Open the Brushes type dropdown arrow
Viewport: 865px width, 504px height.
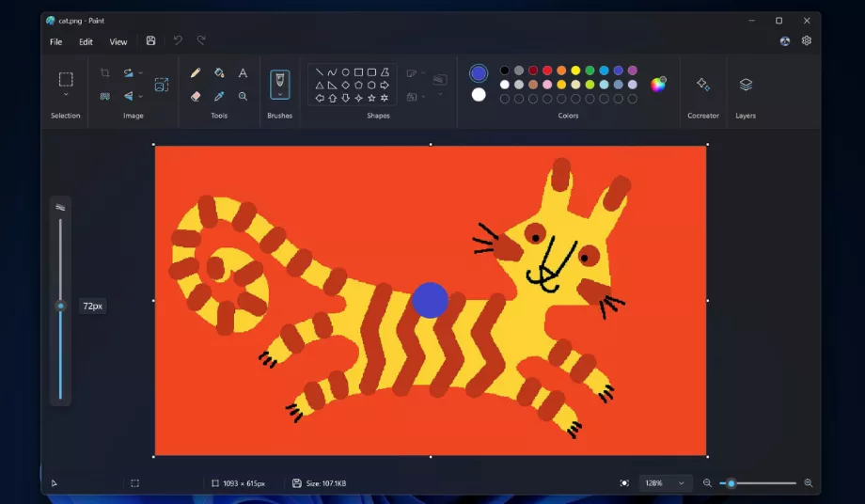279,95
